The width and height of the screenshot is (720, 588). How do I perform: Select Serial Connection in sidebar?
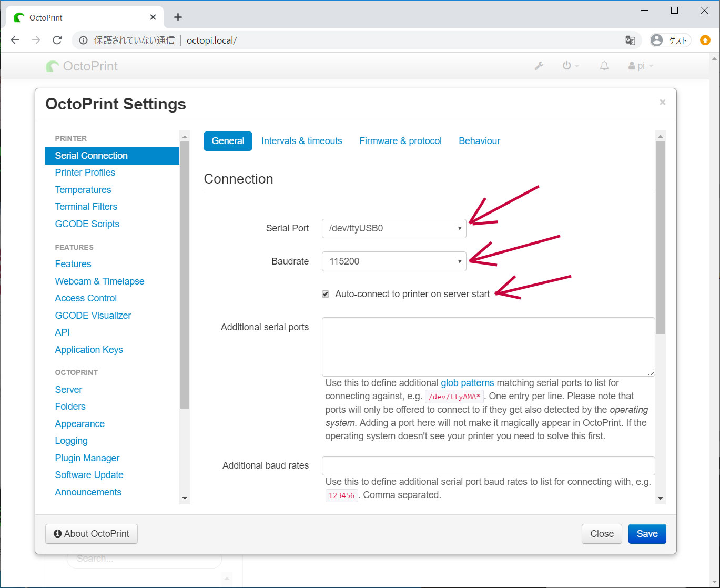pyautogui.click(x=113, y=156)
